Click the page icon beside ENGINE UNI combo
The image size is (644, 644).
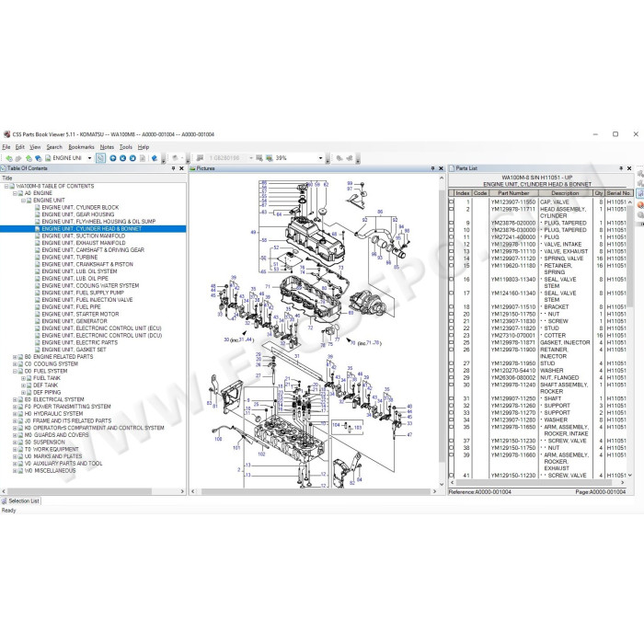48,158
